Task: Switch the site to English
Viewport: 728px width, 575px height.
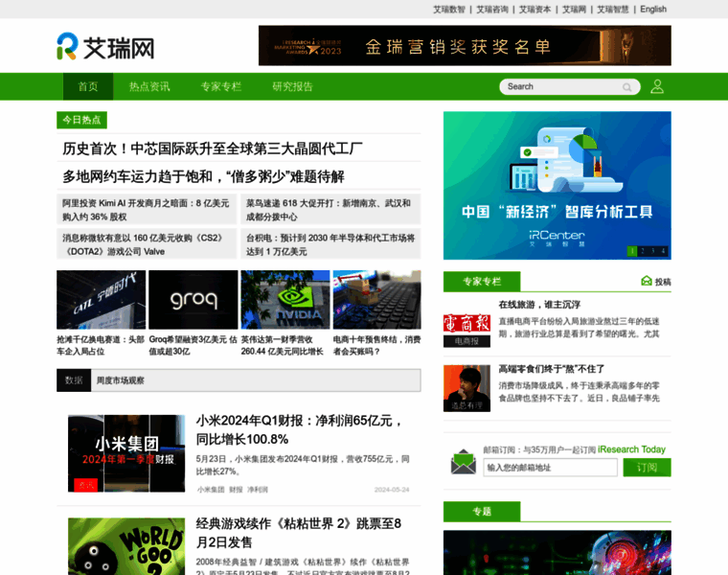Action: coord(653,10)
